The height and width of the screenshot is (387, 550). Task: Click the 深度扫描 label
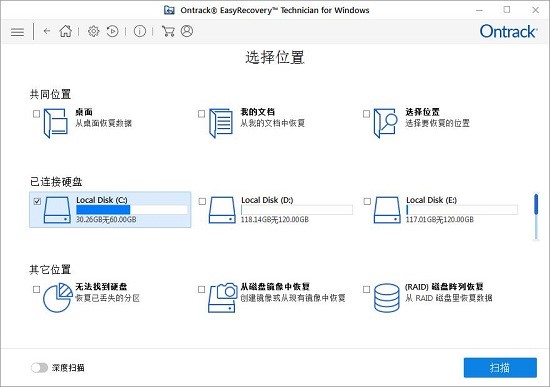click(x=68, y=368)
